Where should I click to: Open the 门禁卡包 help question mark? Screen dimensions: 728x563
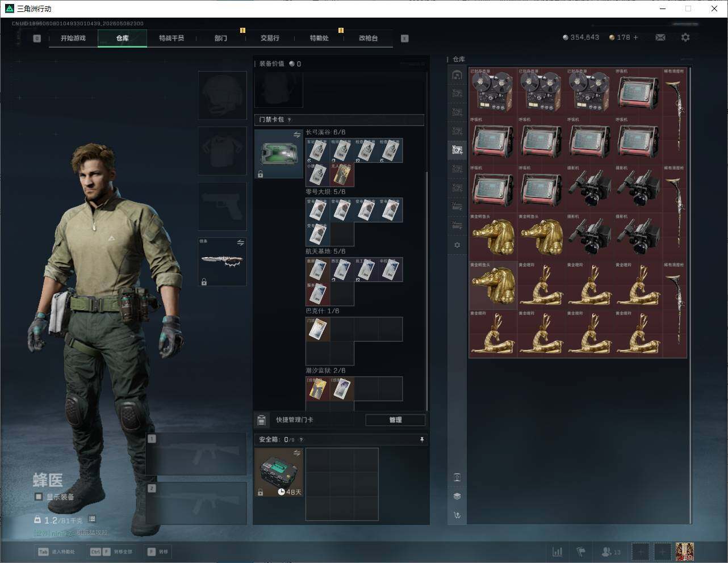pyautogui.click(x=290, y=120)
